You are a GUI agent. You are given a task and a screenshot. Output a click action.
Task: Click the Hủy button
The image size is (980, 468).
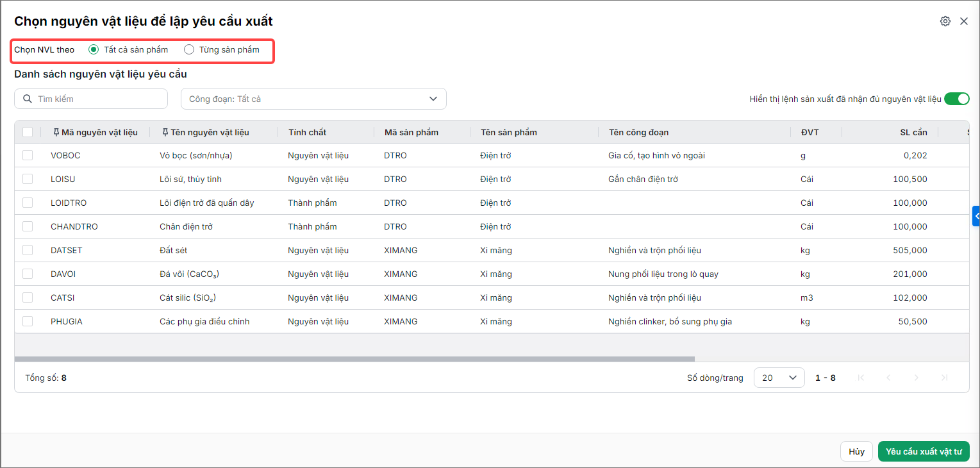click(x=857, y=451)
